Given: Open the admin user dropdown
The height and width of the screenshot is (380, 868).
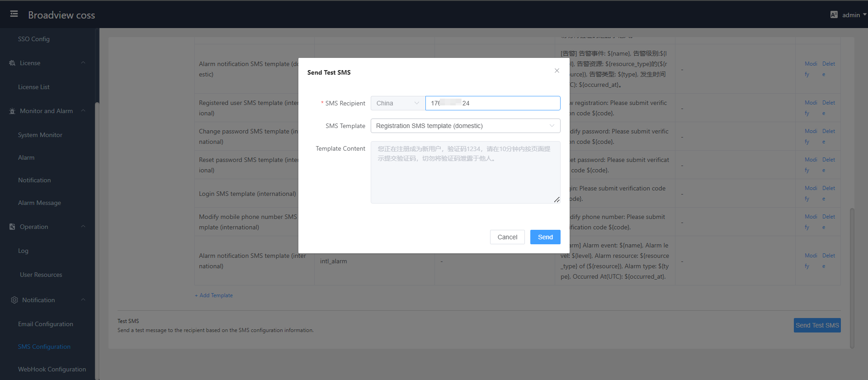Looking at the screenshot, I should pos(854,15).
